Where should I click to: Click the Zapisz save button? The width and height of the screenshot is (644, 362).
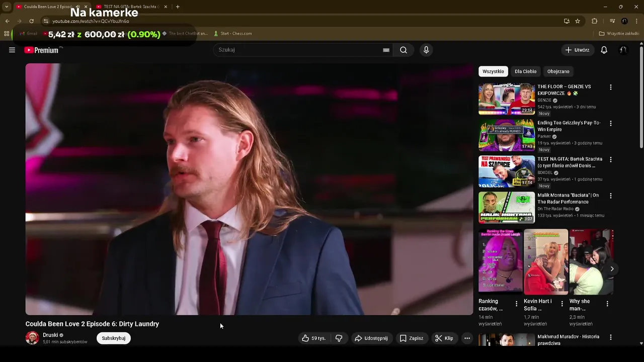[412, 338]
